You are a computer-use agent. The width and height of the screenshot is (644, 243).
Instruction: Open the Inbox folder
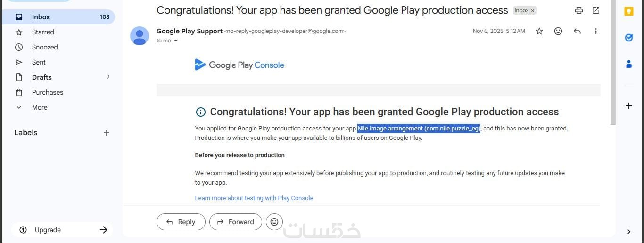(41, 17)
